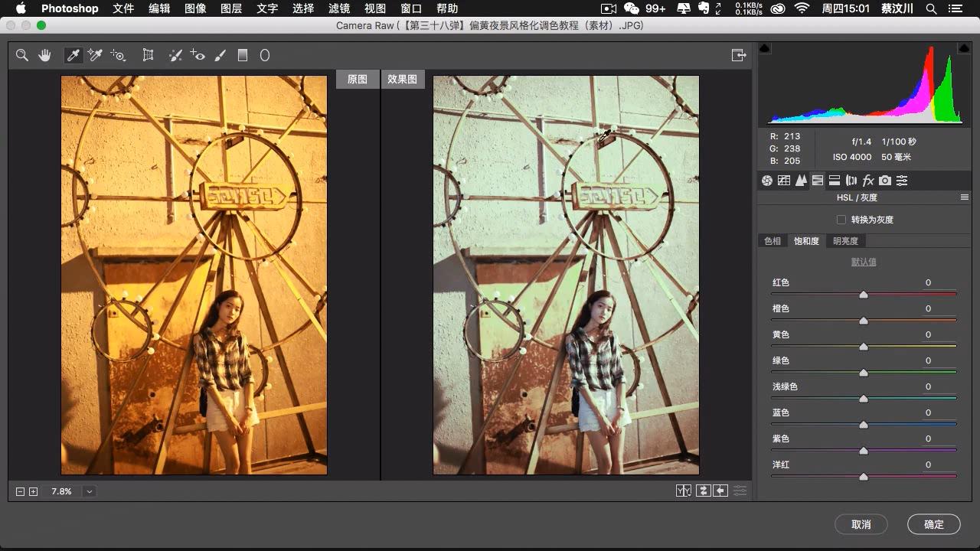Open the Photoshop application menu
Image resolution: width=980 pixels, height=551 pixels.
[70, 8]
